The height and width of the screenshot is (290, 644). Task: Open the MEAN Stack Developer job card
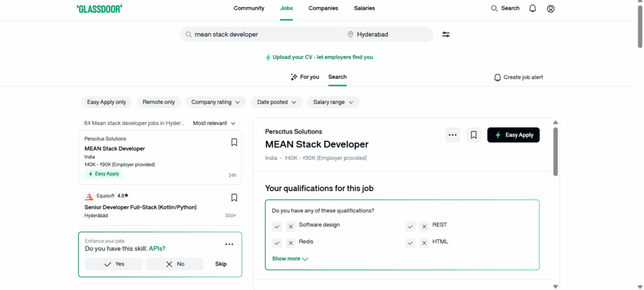160,158
